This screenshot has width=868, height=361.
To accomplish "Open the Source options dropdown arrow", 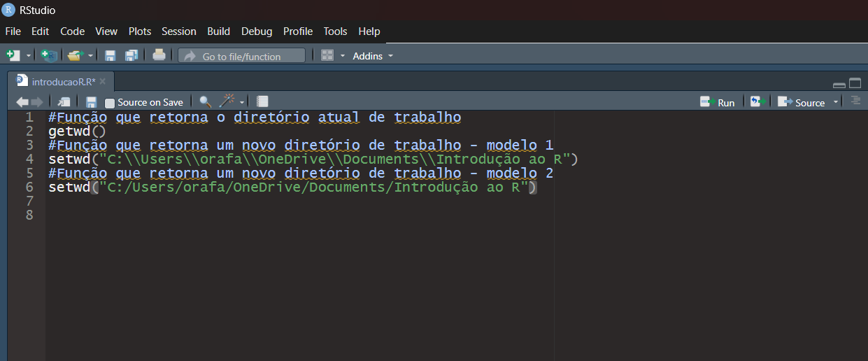I will (x=835, y=103).
